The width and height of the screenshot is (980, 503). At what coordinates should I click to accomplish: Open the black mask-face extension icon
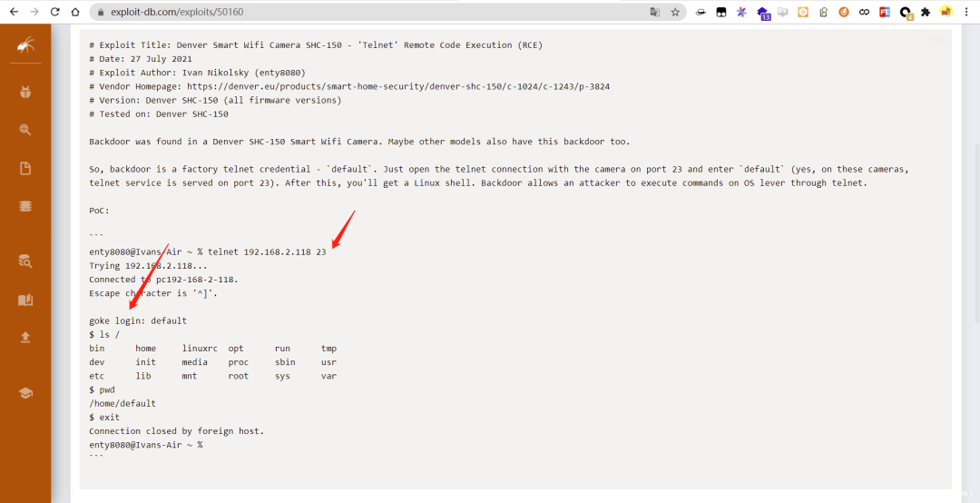pos(721,12)
